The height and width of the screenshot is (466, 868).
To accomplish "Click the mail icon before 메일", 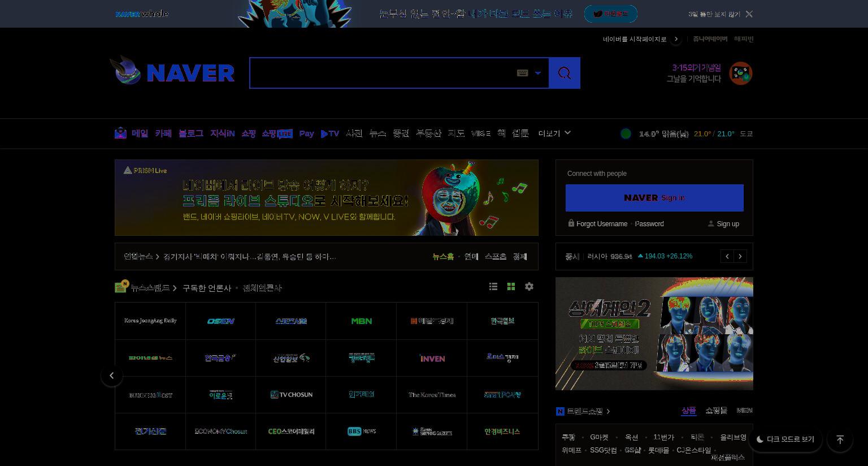I will click(x=120, y=133).
